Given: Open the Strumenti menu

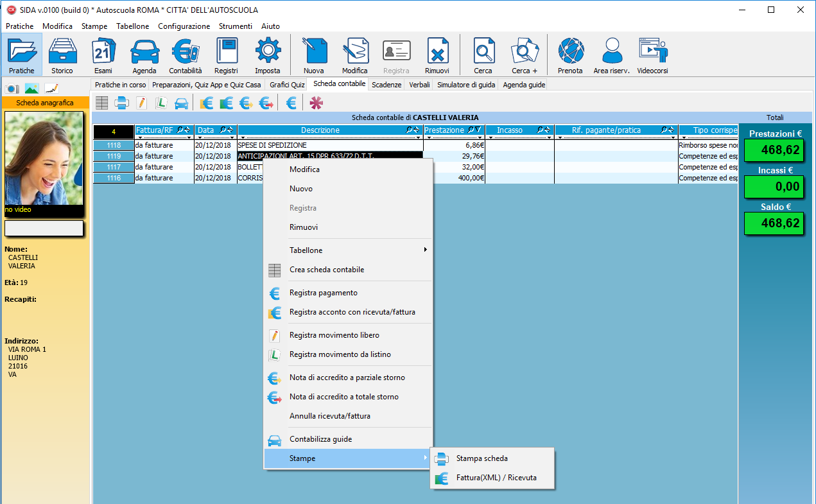Looking at the screenshot, I should coord(235,26).
